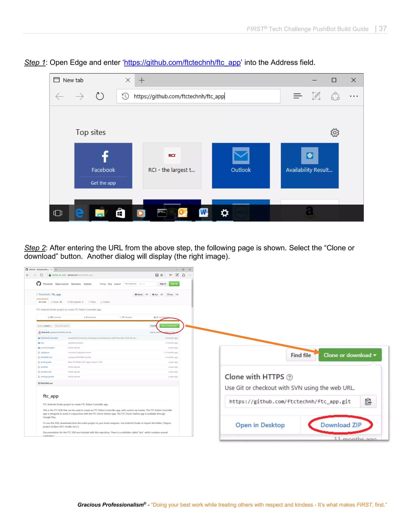Open the github.com/ftctechnh/ftc_app link in Step 1
The width and height of the screenshot is (411, 532).
(182, 62)
